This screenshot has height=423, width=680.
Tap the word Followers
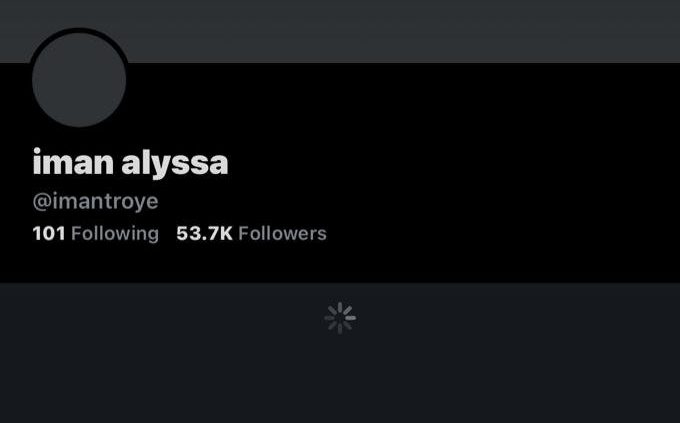click(x=282, y=233)
